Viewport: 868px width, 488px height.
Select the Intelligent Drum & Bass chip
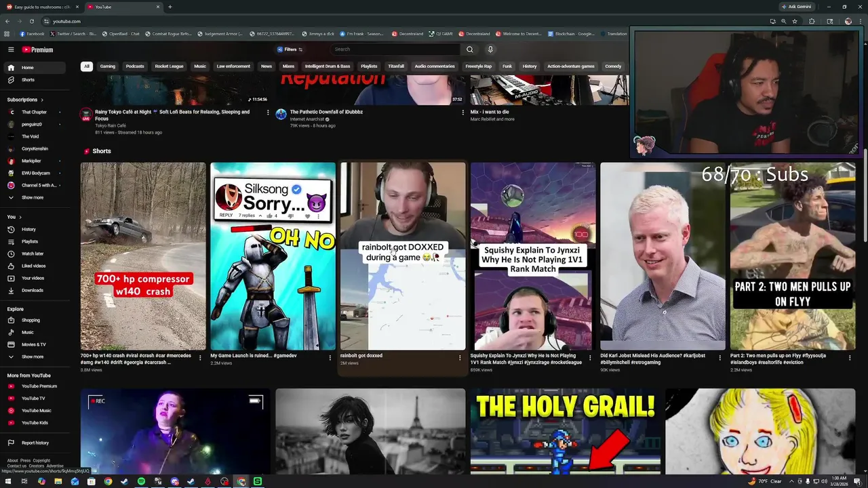click(x=328, y=66)
